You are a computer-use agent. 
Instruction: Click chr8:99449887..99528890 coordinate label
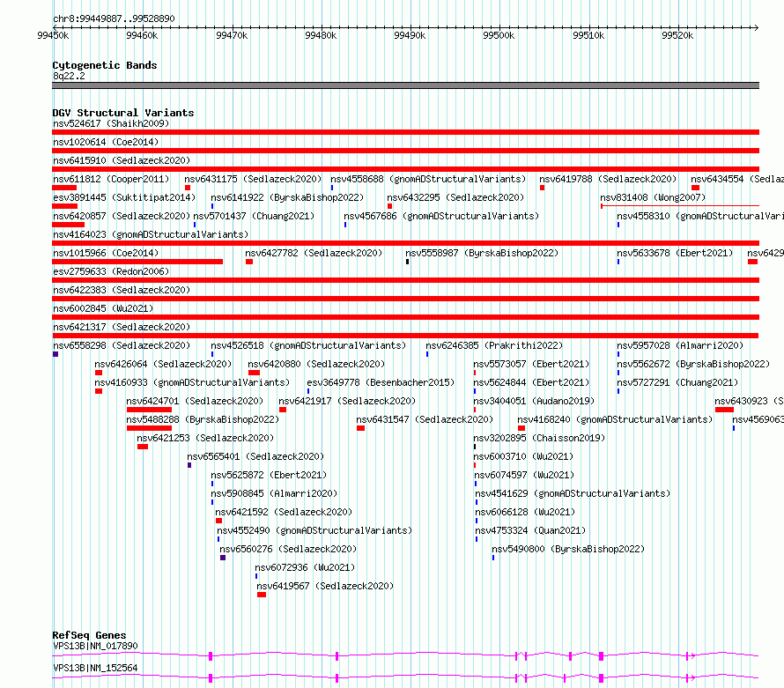114,18
